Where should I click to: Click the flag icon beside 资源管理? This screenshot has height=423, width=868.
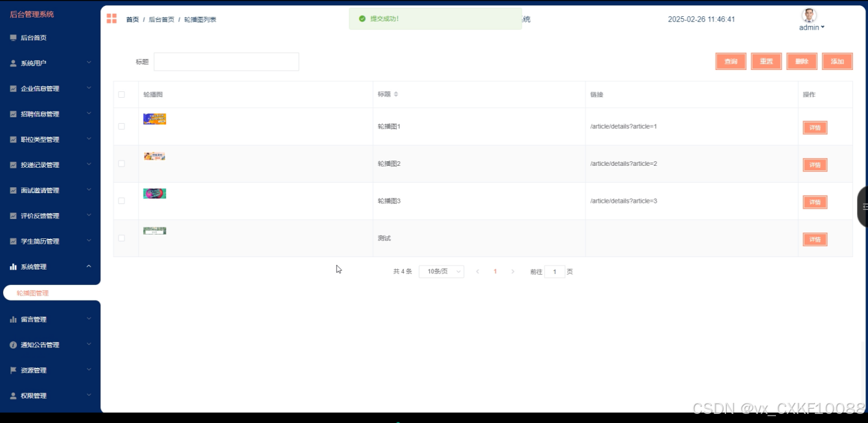(x=13, y=371)
